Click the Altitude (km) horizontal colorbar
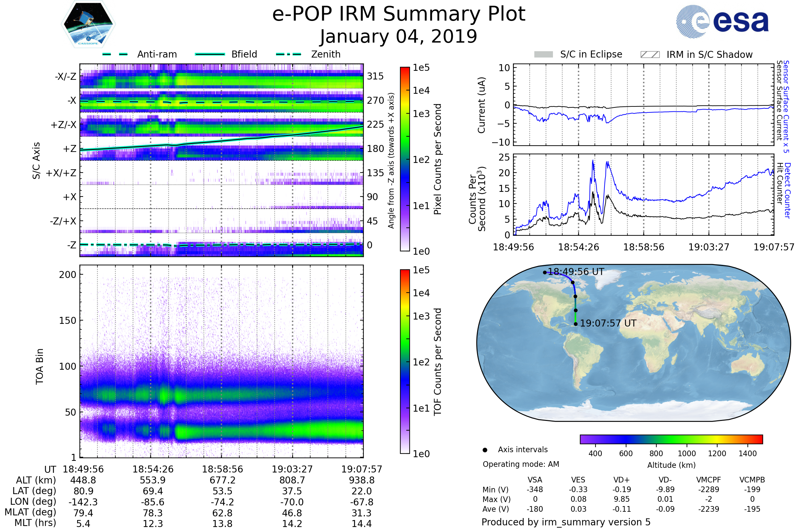 pyautogui.click(x=671, y=439)
